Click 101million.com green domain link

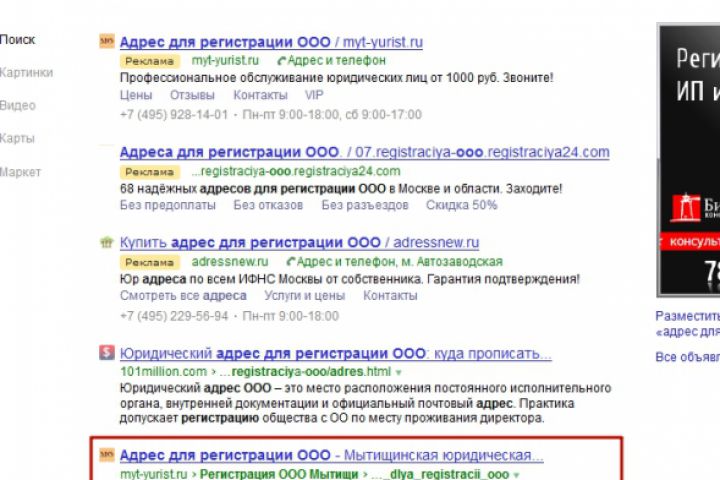pyautogui.click(x=163, y=372)
